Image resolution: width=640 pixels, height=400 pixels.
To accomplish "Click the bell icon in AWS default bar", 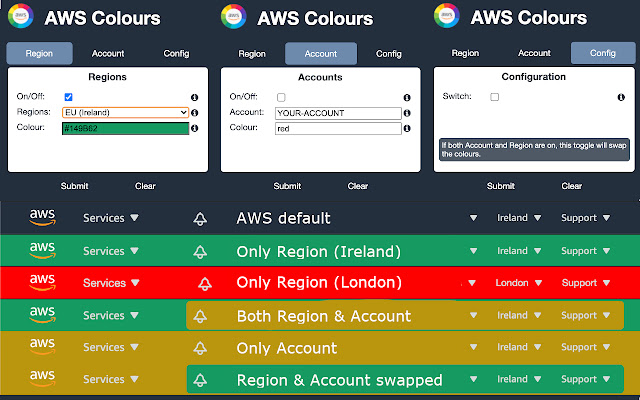I will (x=201, y=219).
